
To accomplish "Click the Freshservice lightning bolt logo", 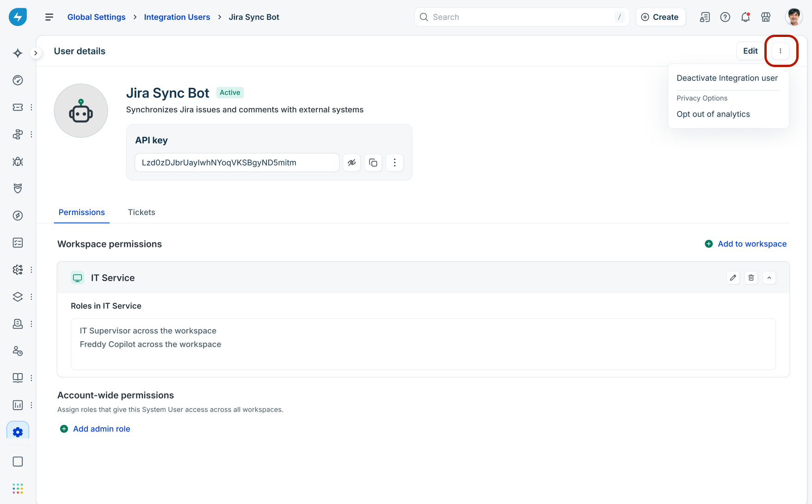I will point(18,17).
